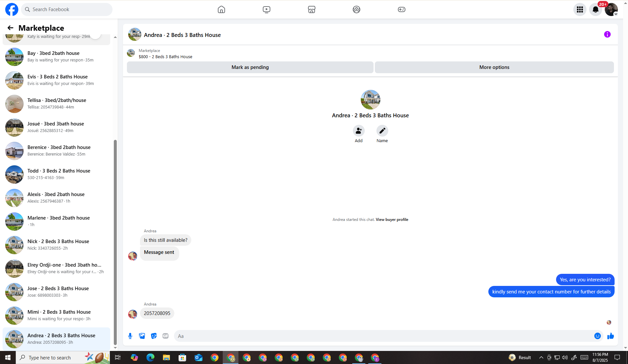Click the voice clip microphone icon
Image resolution: width=628 pixels, height=364 pixels.
[130, 336]
